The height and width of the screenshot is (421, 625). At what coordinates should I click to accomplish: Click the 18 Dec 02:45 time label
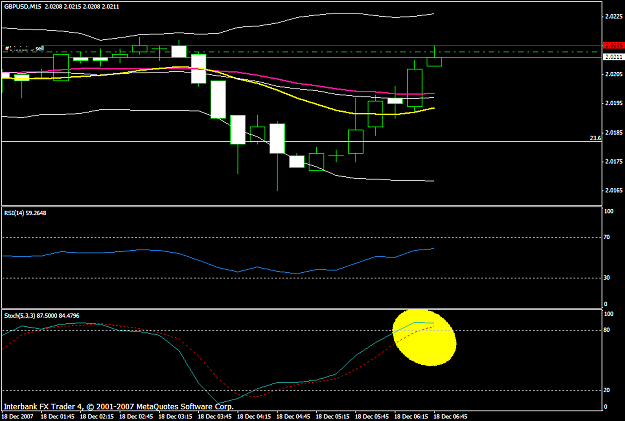click(136, 417)
